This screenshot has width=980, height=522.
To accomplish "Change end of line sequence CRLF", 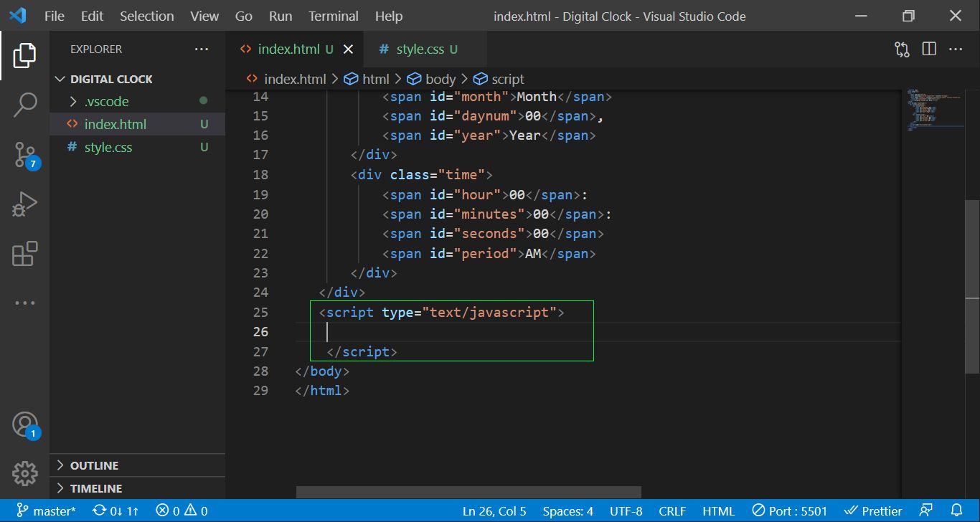I will 672,511.
